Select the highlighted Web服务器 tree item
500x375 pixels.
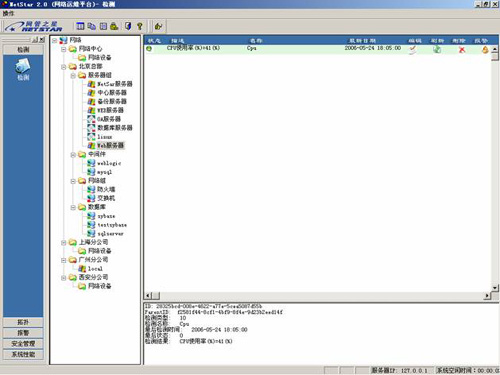pos(110,145)
